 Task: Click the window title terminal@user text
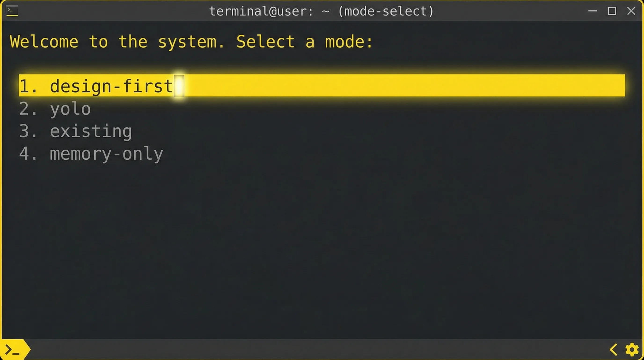point(260,11)
